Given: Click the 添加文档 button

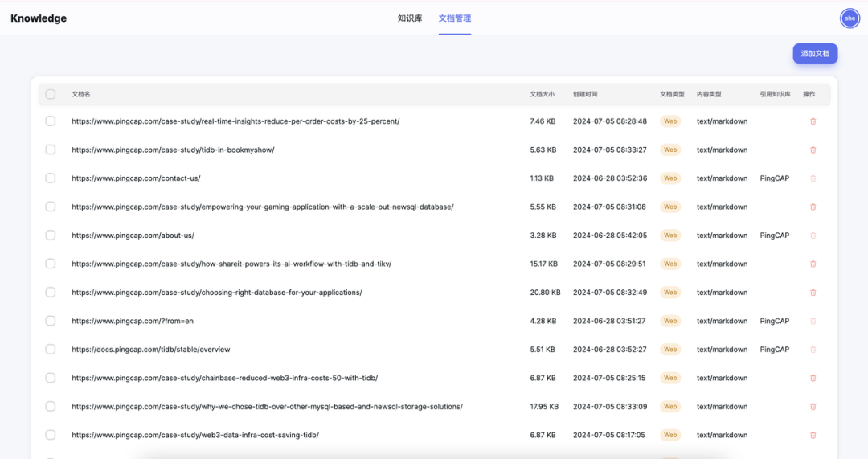Looking at the screenshot, I should click(815, 54).
